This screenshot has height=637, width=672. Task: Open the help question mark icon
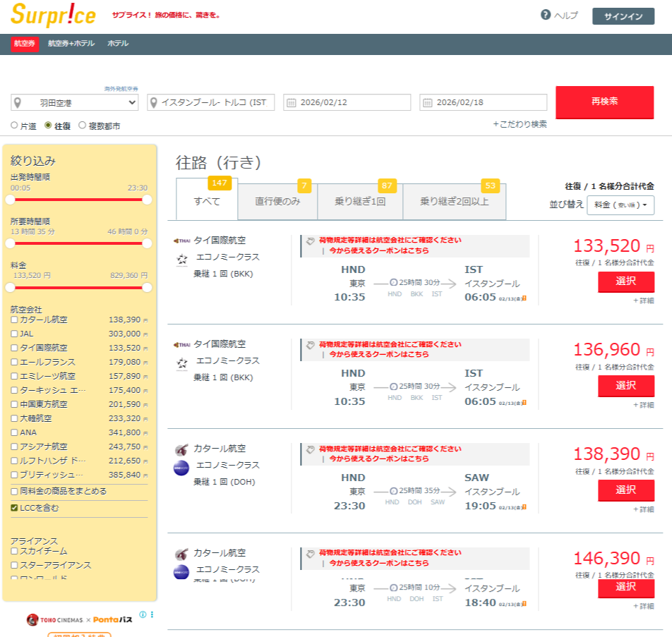pos(545,15)
